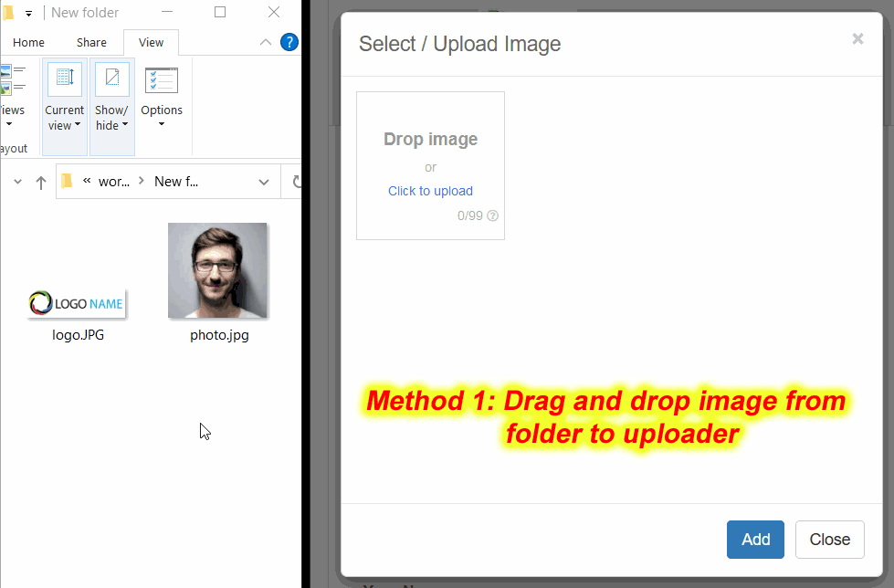The height and width of the screenshot is (588, 894).
Task: Switch to the Home ribbon tab
Action: pyautogui.click(x=28, y=42)
